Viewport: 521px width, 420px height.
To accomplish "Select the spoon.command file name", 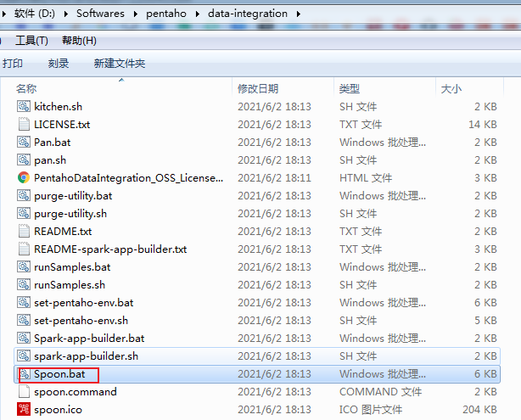I will tap(76, 392).
